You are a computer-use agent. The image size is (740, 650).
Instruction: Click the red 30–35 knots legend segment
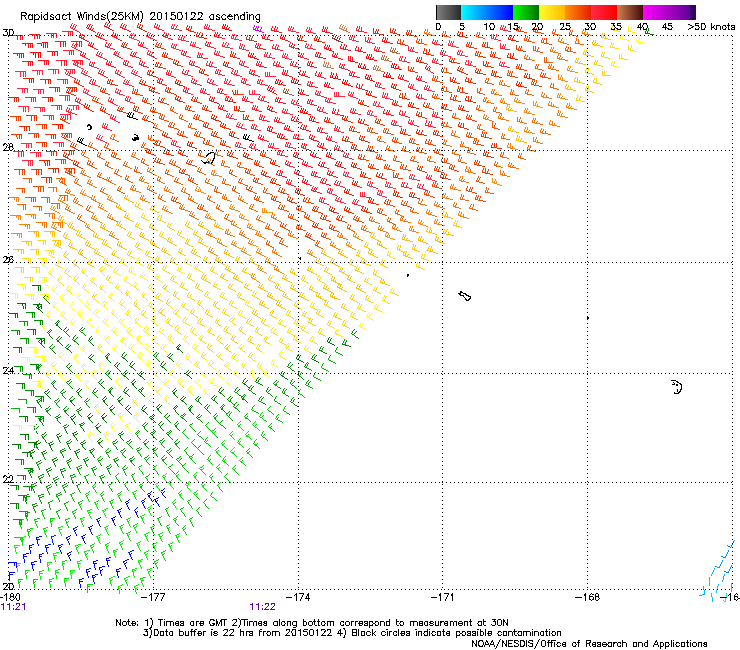tap(604, 12)
